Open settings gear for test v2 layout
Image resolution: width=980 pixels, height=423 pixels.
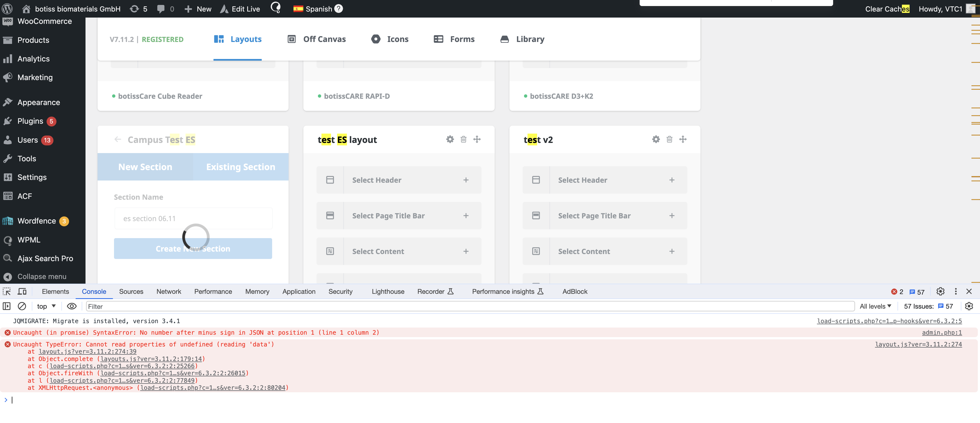tap(656, 139)
